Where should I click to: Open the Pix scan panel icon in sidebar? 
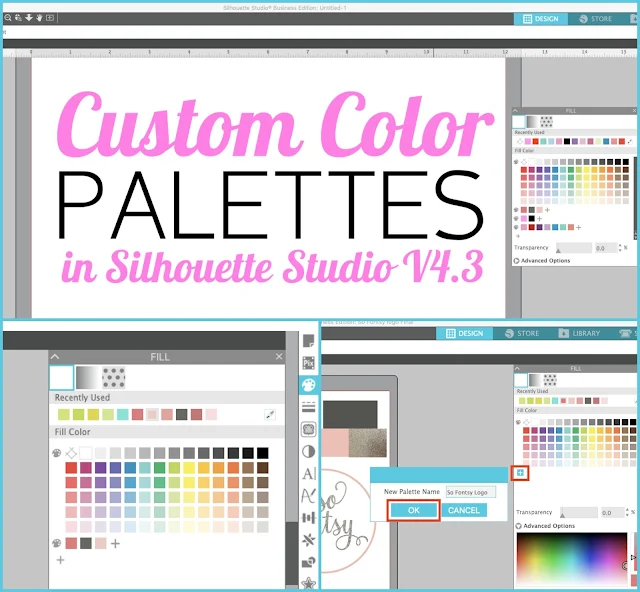309,363
